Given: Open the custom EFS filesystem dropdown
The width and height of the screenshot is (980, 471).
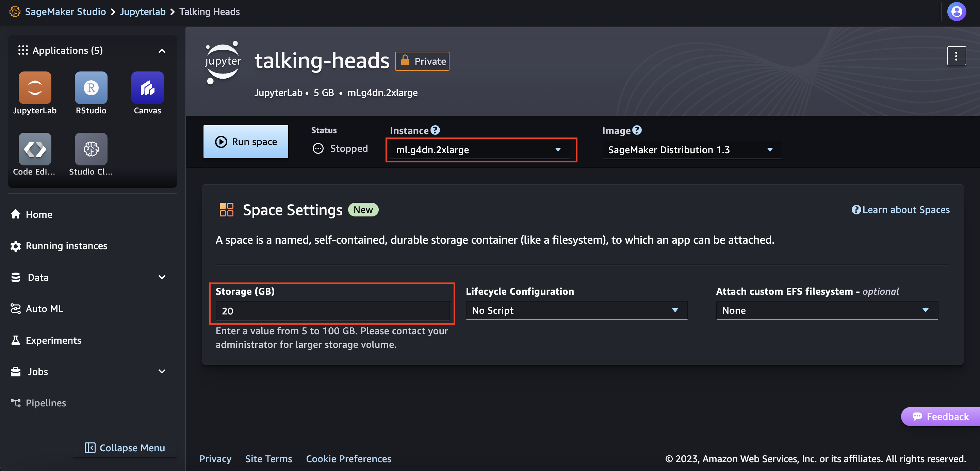Looking at the screenshot, I should pos(826,310).
